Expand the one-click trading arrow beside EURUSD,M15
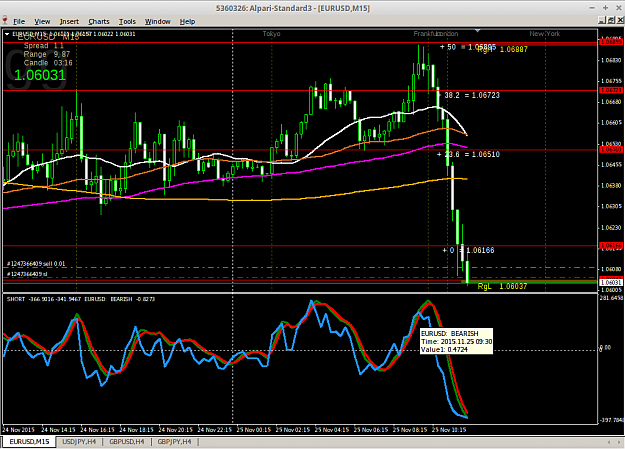Viewport: 625px width, 449px height. tap(7, 34)
